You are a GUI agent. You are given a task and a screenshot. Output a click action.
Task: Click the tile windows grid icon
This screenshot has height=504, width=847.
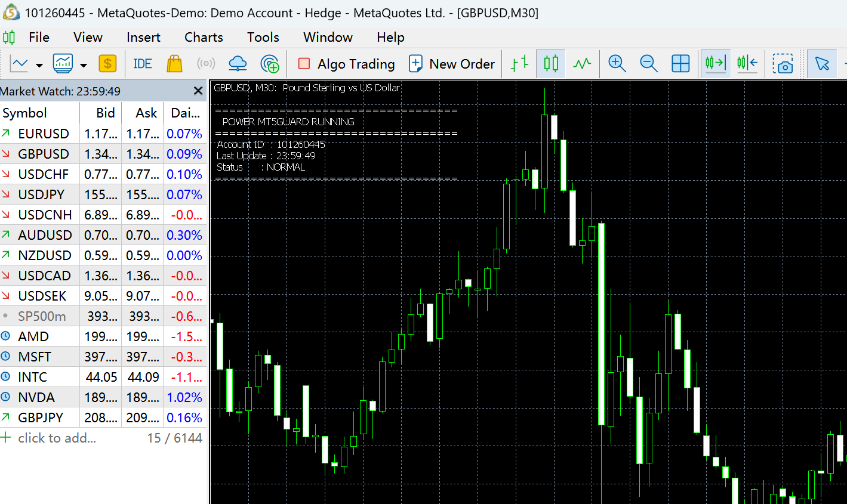[x=680, y=64]
